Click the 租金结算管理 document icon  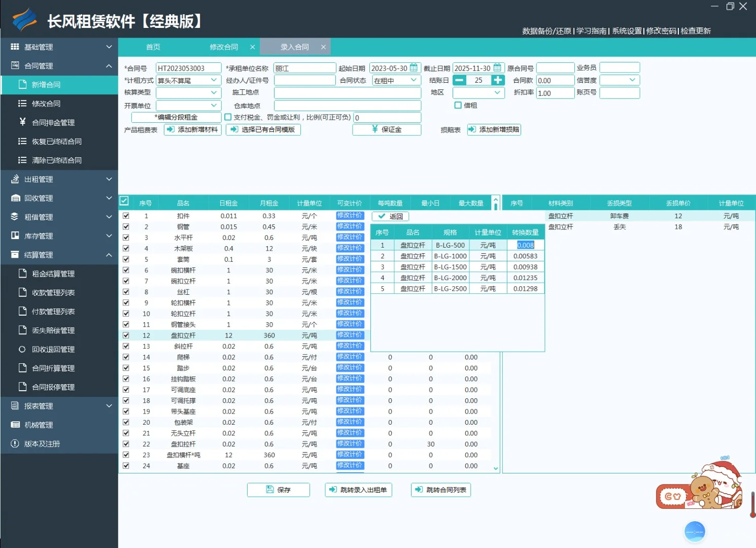point(22,273)
